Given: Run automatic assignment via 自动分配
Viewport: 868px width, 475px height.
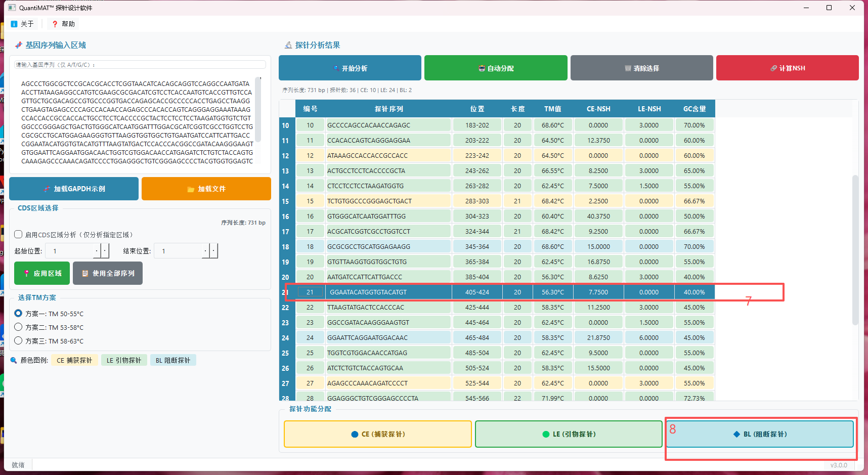Looking at the screenshot, I should click(x=496, y=68).
